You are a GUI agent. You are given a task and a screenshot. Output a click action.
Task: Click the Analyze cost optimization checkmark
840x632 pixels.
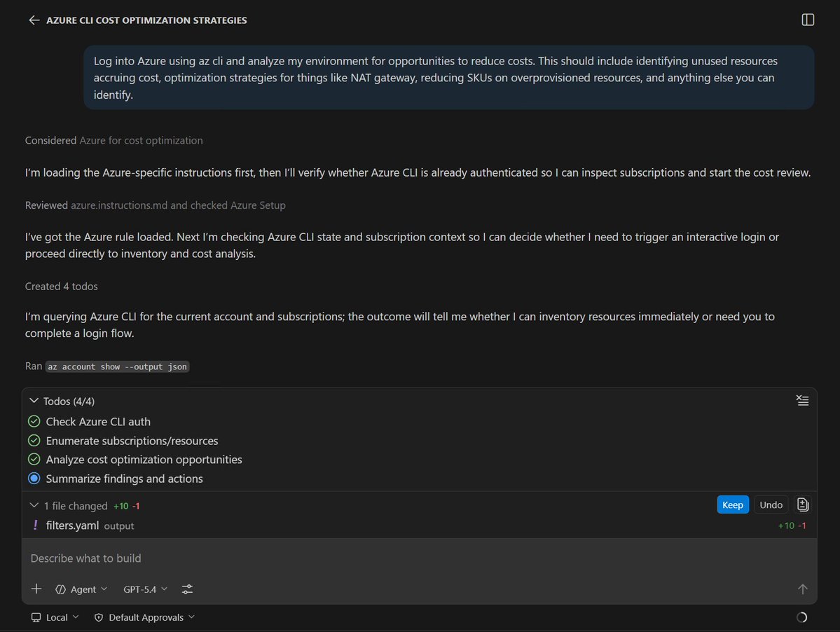pos(34,459)
